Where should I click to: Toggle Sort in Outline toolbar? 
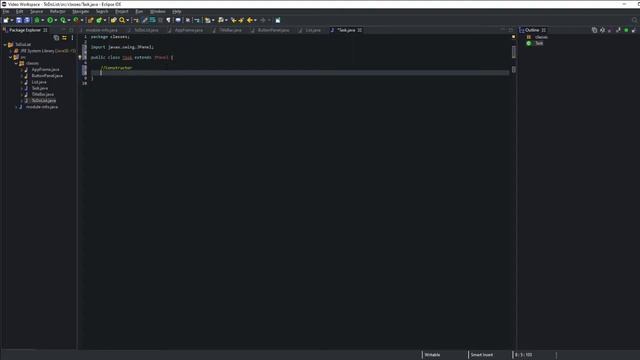pyautogui.click(x=602, y=30)
